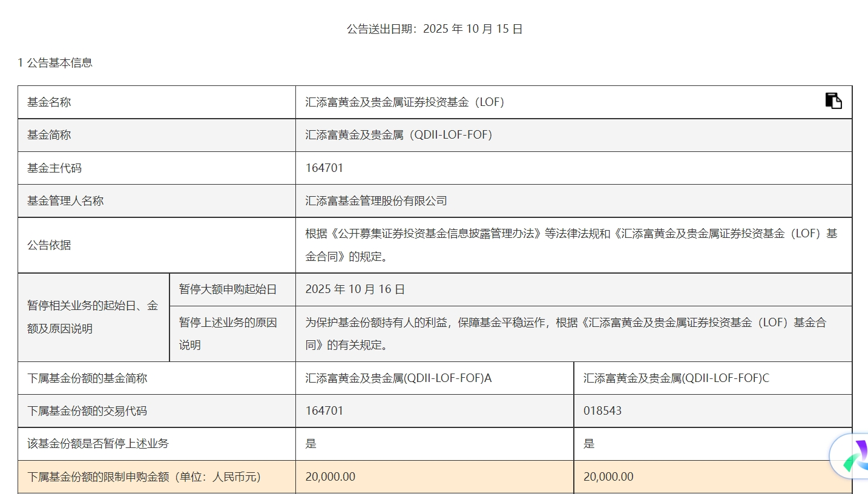Click the date 2025 年 10 月 16 日
Screen dimensions: 868x494
pyautogui.click(x=355, y=289)
